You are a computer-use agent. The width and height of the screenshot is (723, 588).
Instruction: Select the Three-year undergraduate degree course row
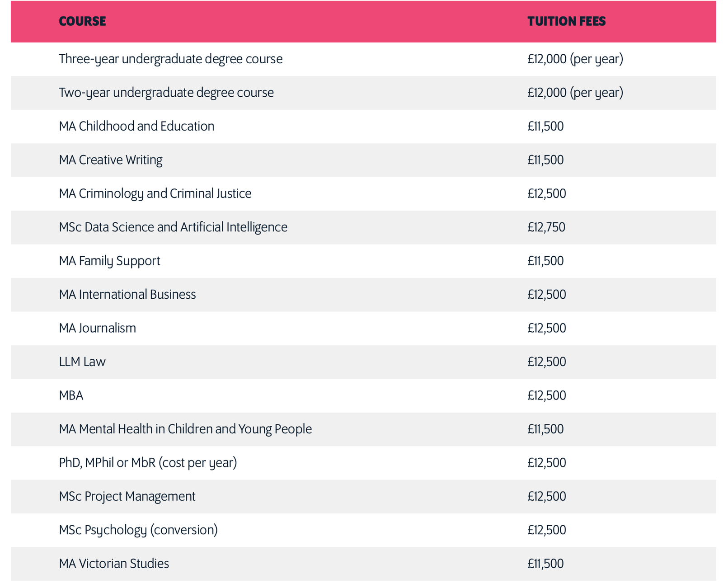click(x=170, y=59)
